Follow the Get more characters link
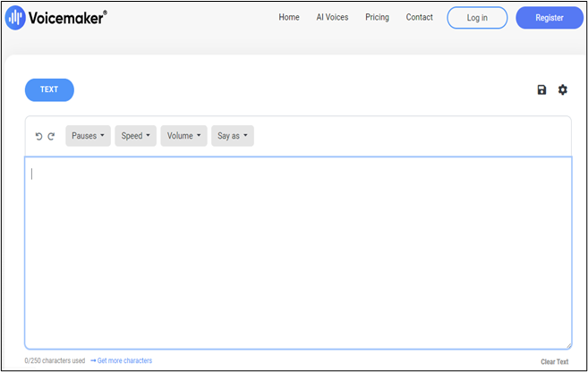588x372 pixels. click(x=122, y=360)
